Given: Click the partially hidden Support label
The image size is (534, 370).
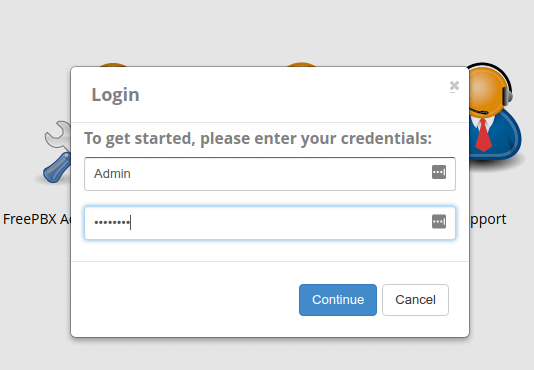Looking at the screenshot, I should [488, 220].
